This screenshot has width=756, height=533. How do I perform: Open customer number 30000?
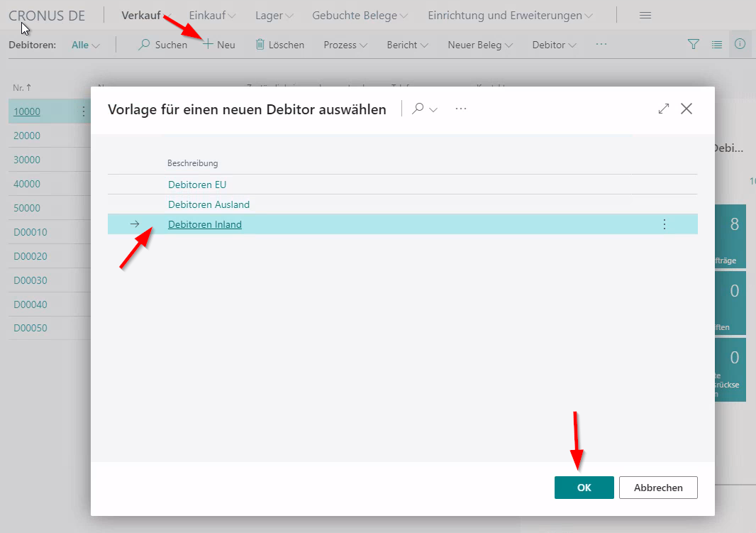[26, 160]
